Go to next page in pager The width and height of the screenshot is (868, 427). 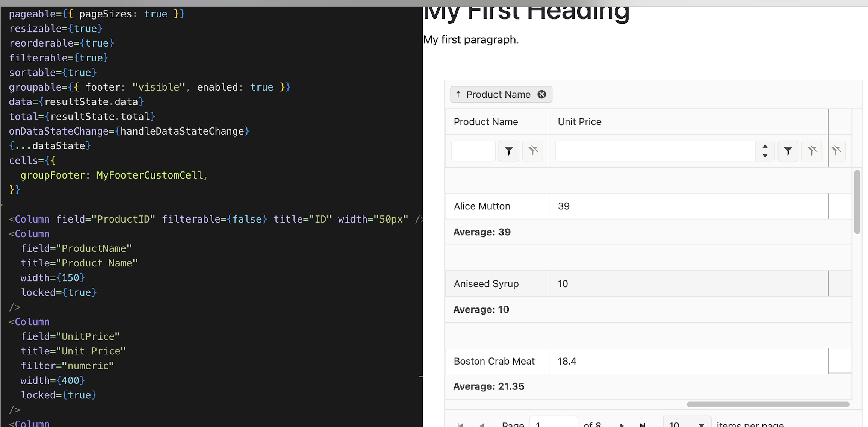pos(622,425)
